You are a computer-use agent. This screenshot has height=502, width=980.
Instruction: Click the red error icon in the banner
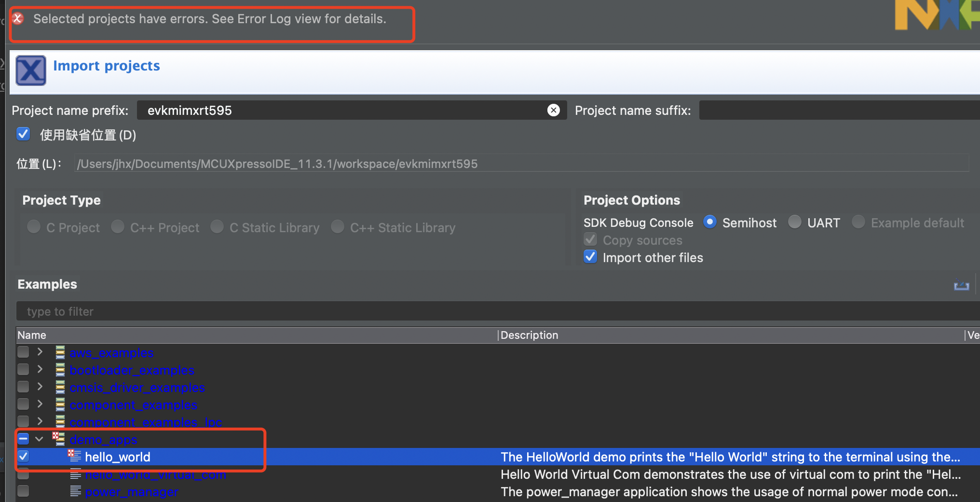pos(18,19)
